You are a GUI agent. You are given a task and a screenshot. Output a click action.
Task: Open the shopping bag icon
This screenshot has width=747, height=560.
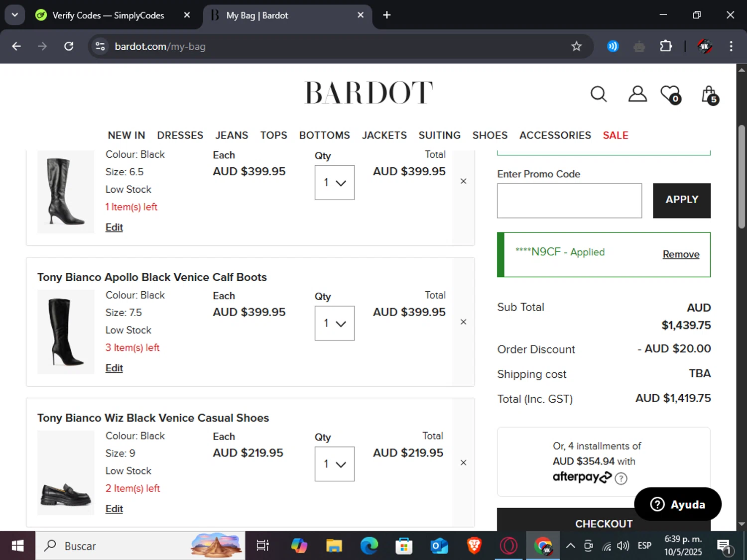pos(710,95)
